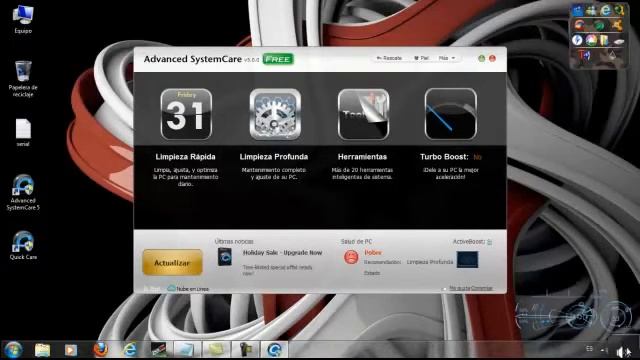
Task: Open the Piel skin menu item
Action: tap(421, 58)
